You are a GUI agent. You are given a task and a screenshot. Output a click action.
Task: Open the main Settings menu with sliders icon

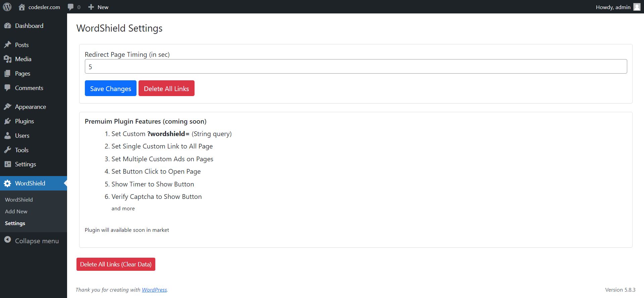click(34, 164)
